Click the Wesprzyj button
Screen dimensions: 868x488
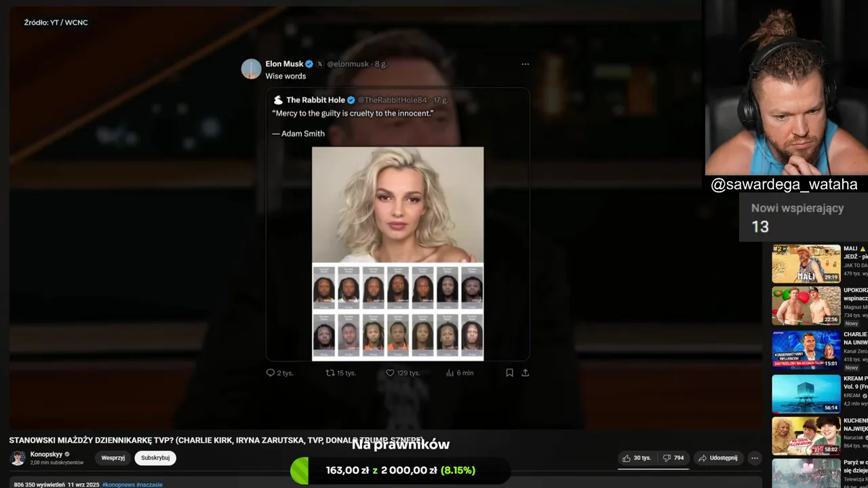(x=113, y=458)
